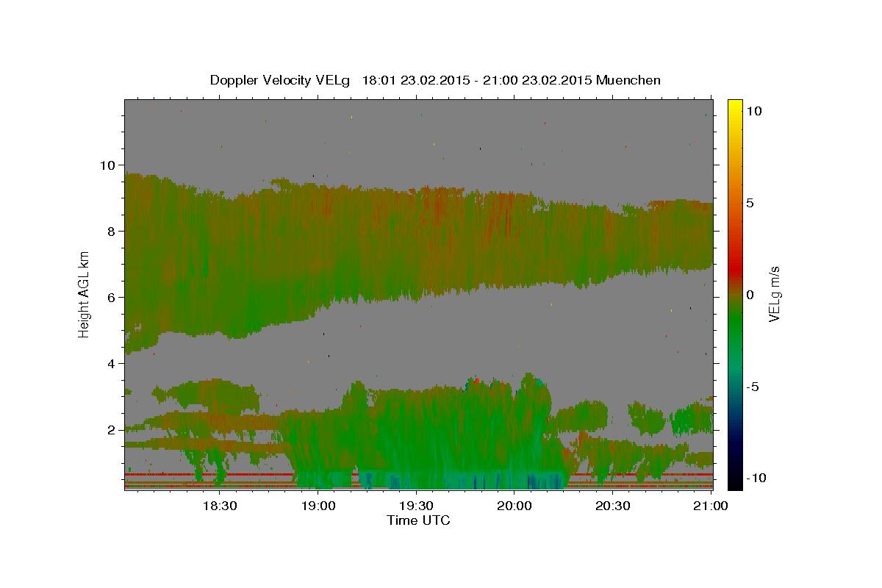The width and height of the screenshot is (882, 588).
Task: Pick the black bottom end of colorbar
Action: (x=734, y=481)
